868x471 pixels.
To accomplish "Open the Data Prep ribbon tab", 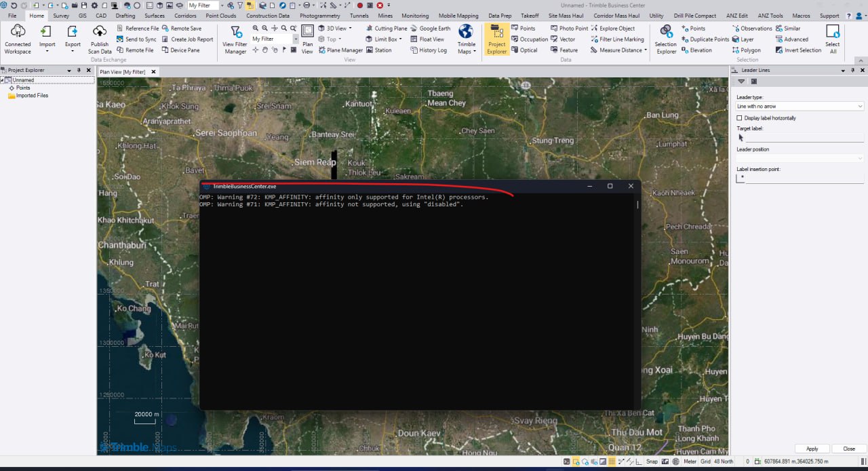I will (x=500, y=16).
